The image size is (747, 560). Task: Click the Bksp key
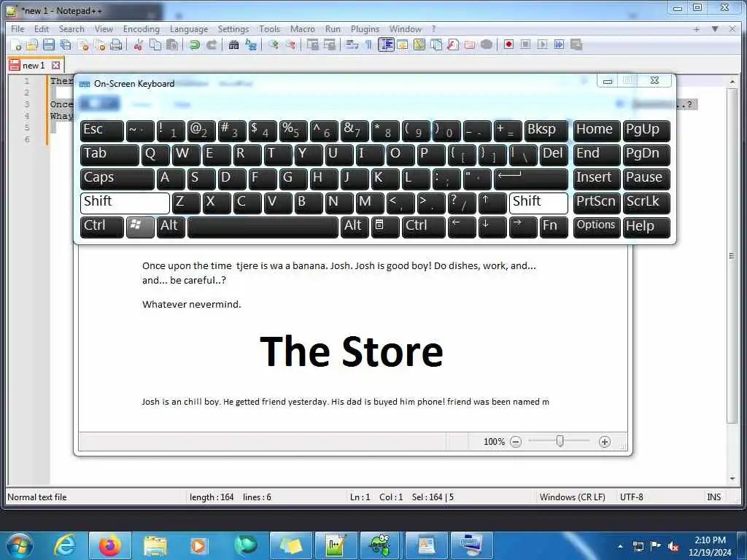(x=546, y=131)
